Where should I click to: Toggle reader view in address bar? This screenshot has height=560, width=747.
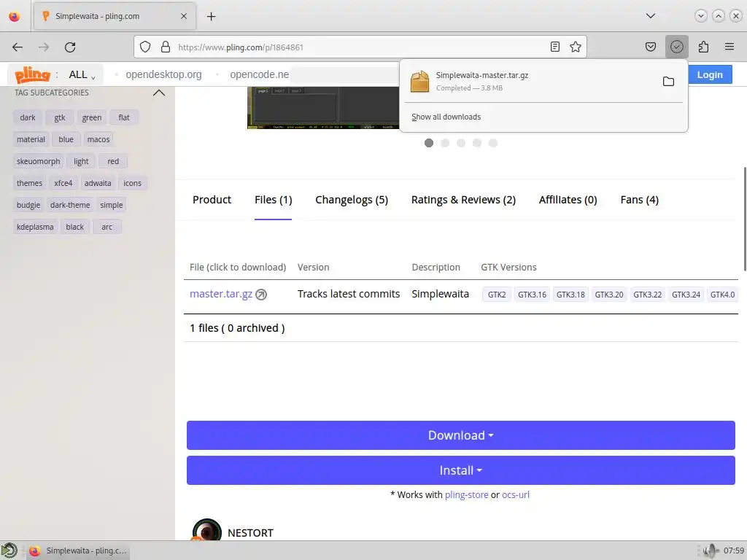[555, 47]
